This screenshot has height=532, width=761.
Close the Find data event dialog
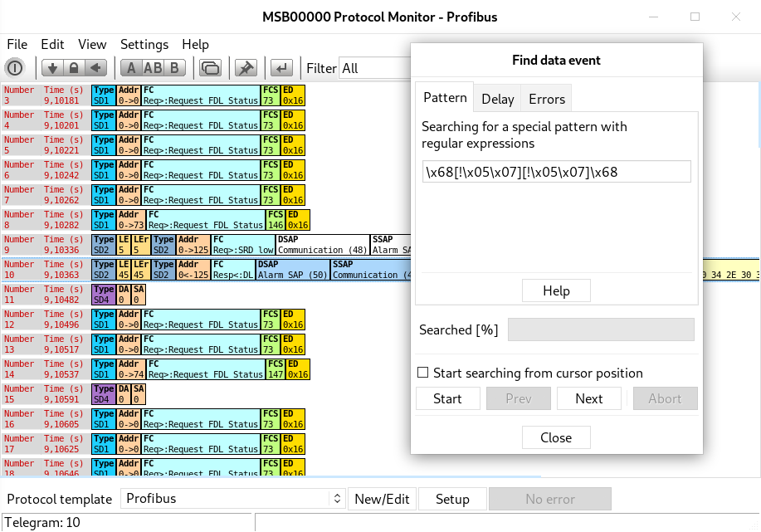[556, 437]
